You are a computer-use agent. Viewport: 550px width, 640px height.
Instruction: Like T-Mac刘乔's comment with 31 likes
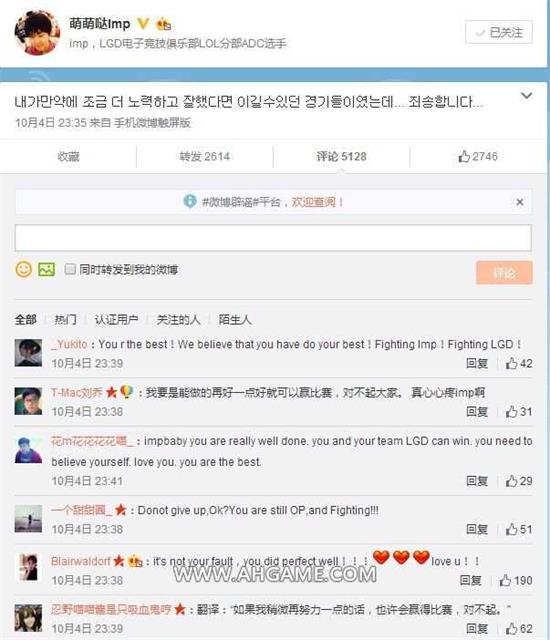tap(519, 411)
